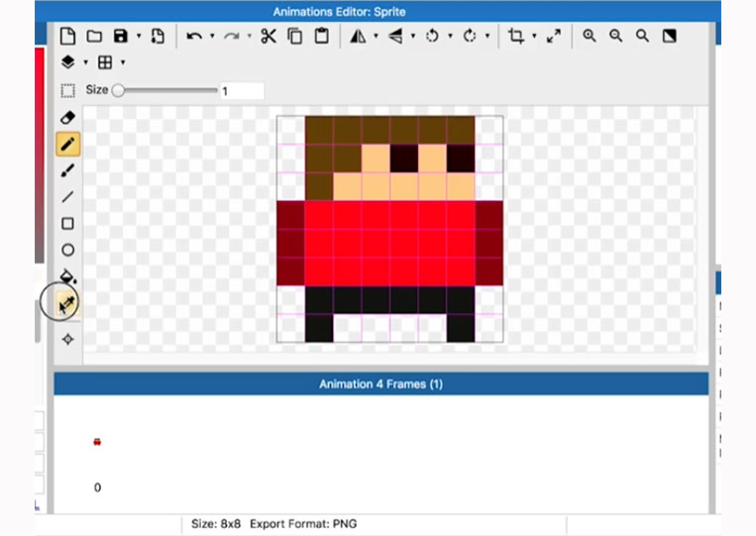The height and width of the screenshot is (536, 756).
Task: Expand horizontal flip options arrow
Action: [x=377, y=36]
